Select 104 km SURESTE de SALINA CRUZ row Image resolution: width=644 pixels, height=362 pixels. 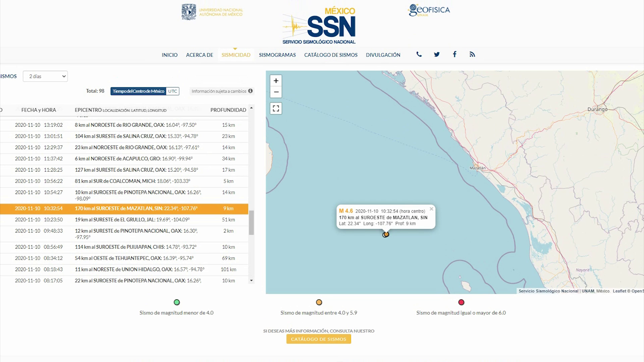click(124, 136)
